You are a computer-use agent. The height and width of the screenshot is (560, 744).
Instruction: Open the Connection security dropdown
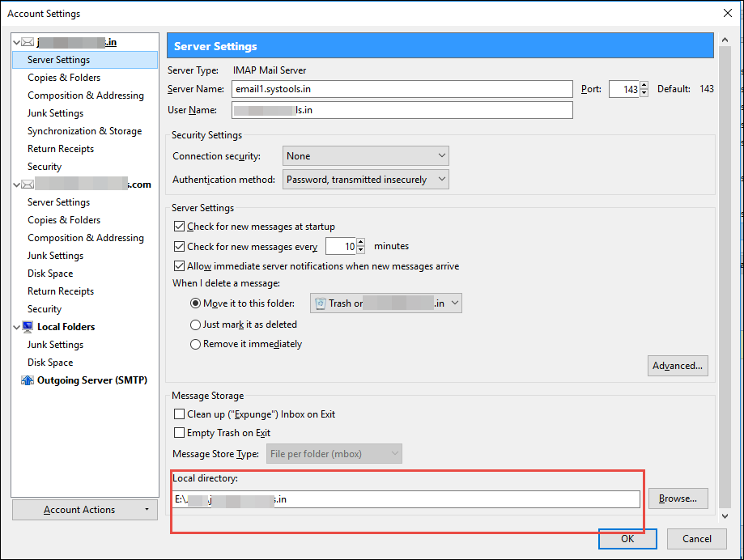point(365,156)
